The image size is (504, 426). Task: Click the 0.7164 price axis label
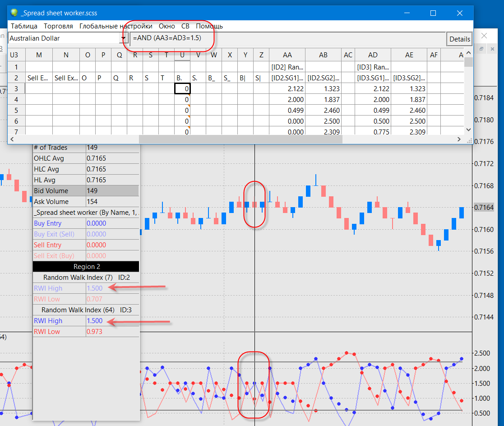(x=483, y=208)
